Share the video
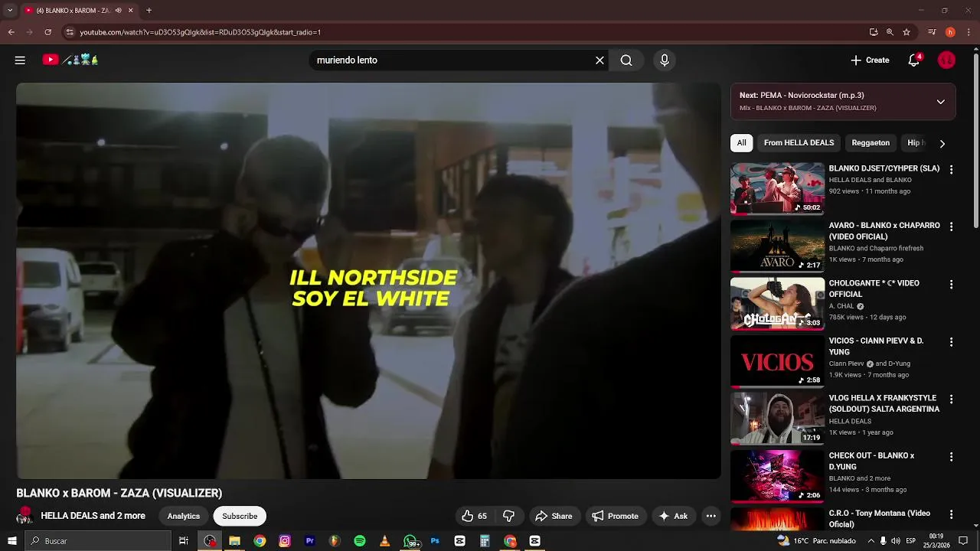This screenshot has width=980, height=551. [554, 516]
